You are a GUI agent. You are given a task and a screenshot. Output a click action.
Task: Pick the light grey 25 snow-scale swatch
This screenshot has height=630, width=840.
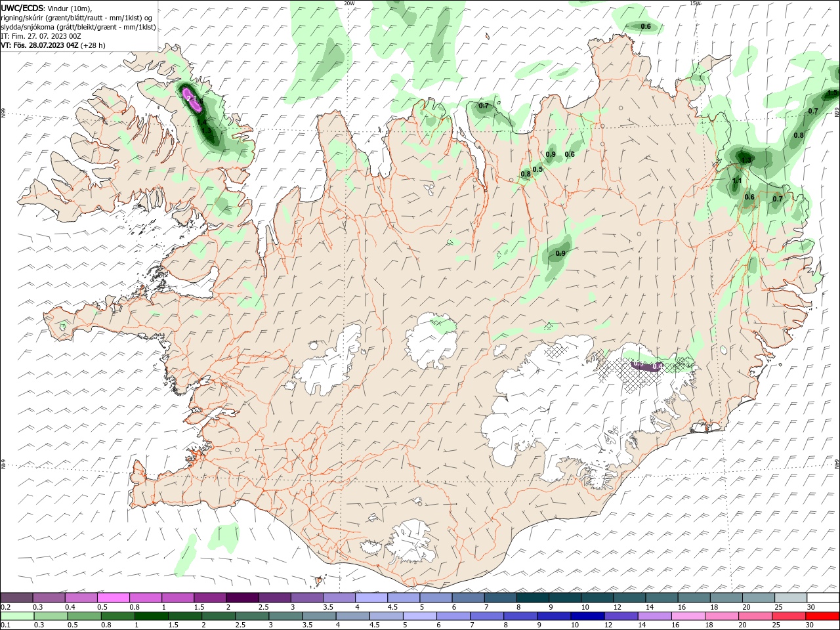(791, 598)
